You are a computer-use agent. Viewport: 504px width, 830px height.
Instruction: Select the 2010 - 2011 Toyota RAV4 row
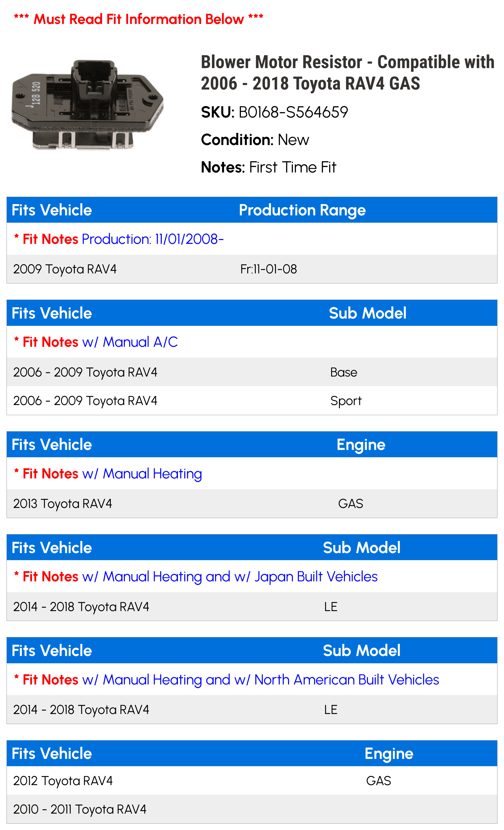click(252, 810)
